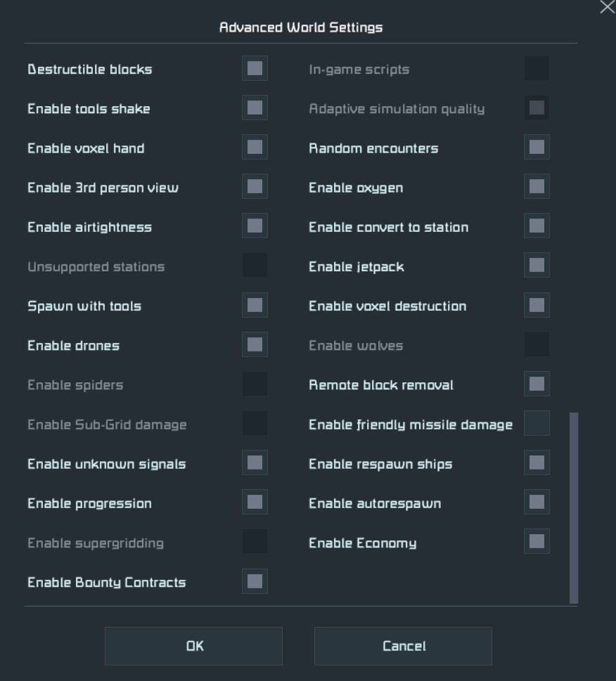Toggle Enable convert to station
The height and width of the screenshot is (681, 616).
click(537, 226)
